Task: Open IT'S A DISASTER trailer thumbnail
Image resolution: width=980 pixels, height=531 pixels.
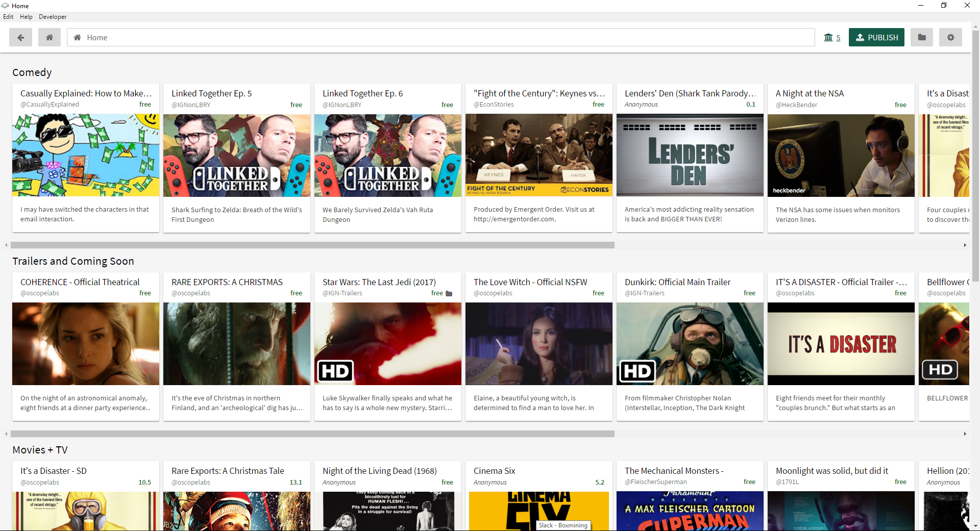Action: click(x=841, y=344)
